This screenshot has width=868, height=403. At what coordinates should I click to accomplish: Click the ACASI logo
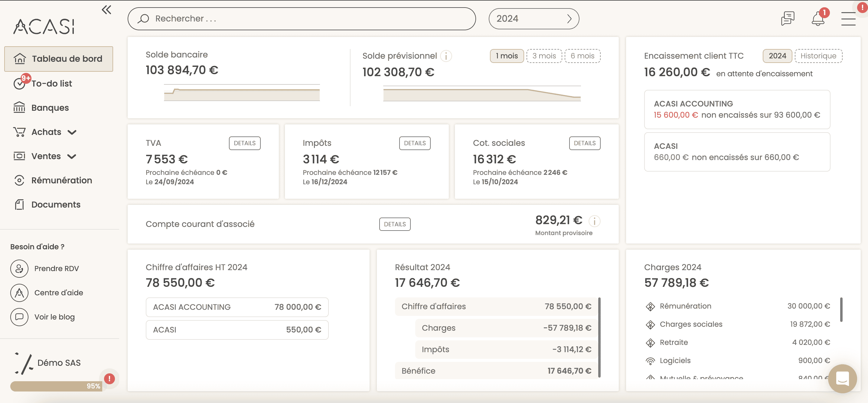44,27
